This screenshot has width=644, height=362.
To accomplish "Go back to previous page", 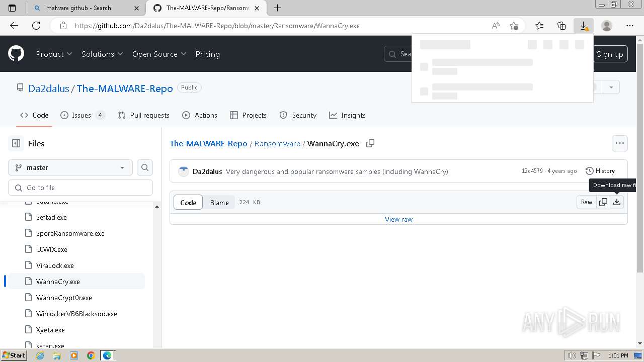I will click(14, 26).
